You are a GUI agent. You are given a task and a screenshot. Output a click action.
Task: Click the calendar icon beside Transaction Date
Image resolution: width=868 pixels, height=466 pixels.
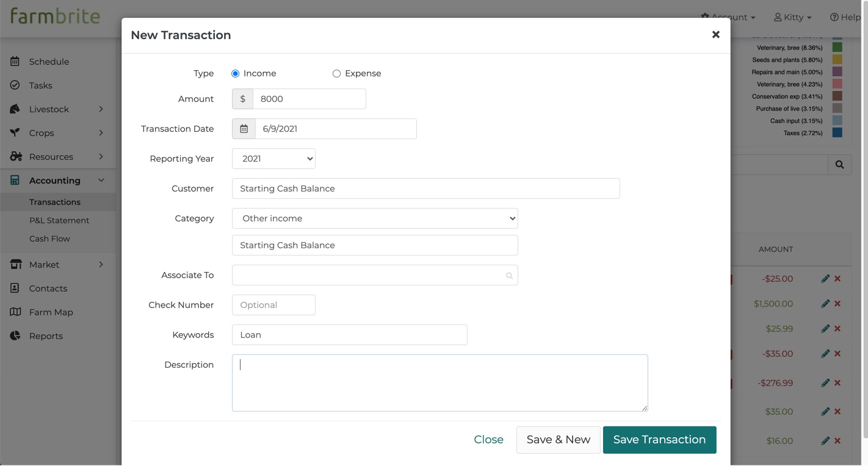(244, 129)
